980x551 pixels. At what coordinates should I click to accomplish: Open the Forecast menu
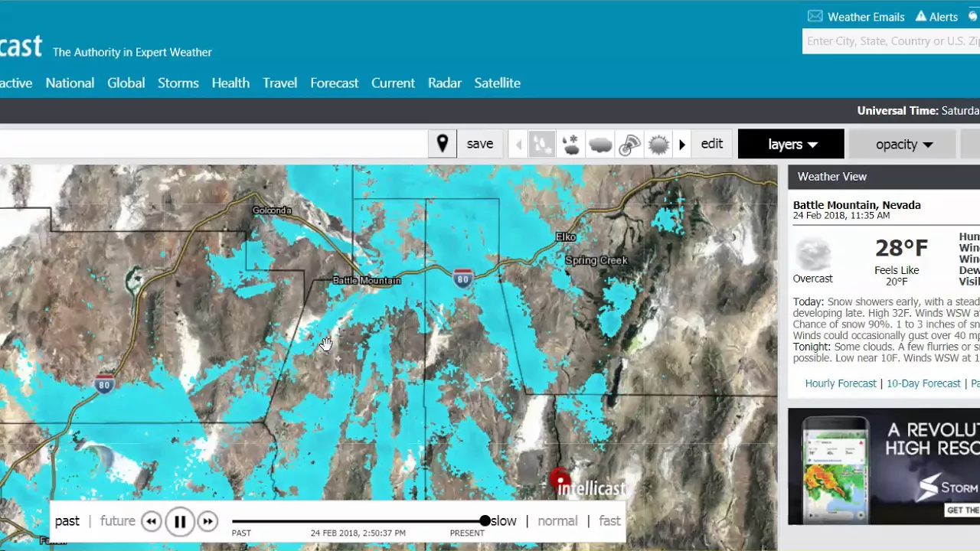coord(335,83)
